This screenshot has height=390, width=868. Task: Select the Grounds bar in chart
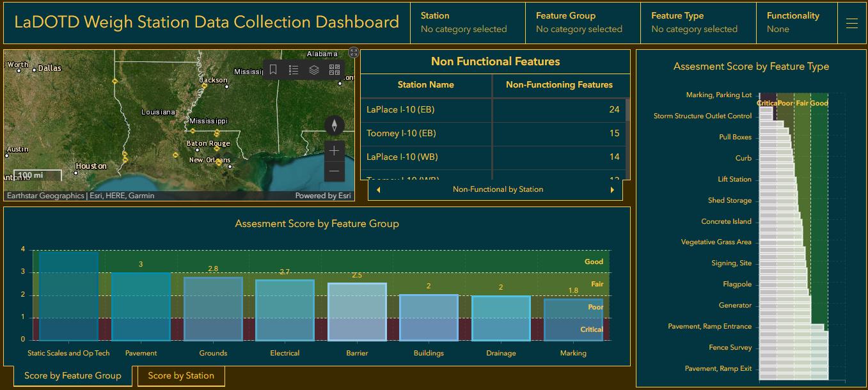coord(213,309)
